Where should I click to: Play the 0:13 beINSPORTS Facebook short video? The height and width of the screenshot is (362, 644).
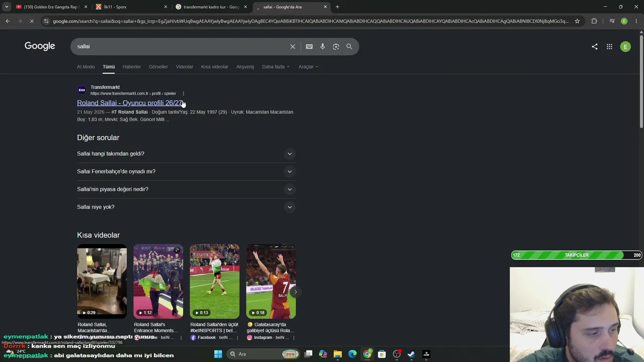coord(214,281)
